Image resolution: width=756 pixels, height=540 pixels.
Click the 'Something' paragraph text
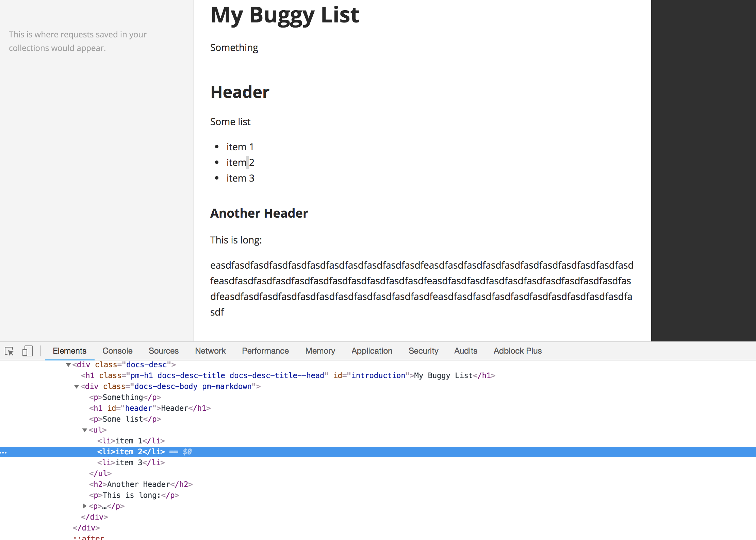click(234, 48)
